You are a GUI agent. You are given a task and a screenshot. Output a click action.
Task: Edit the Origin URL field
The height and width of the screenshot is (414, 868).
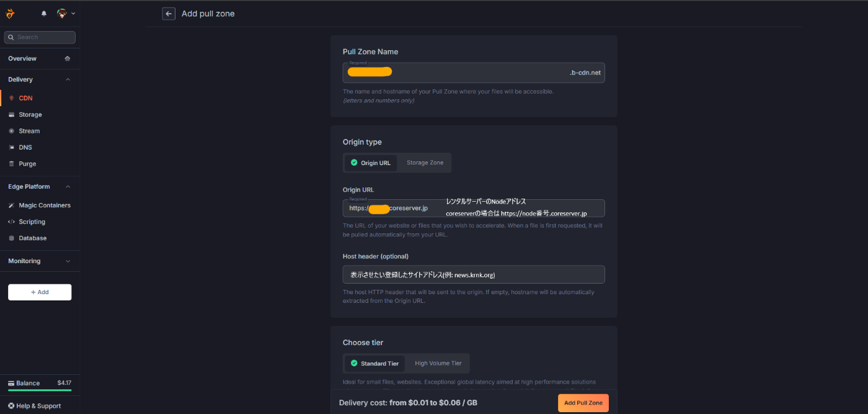tap(474, 208)
